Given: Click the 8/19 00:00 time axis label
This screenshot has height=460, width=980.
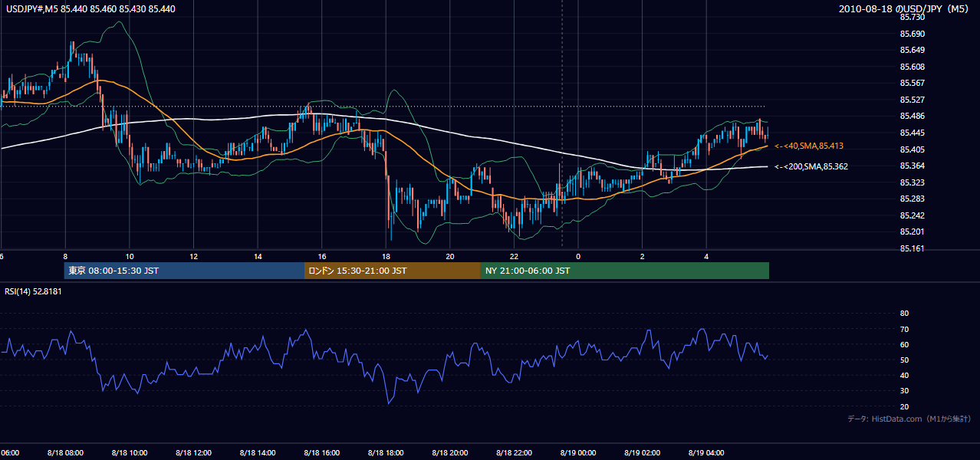Looking at the screenshot, I should (578, 452).
